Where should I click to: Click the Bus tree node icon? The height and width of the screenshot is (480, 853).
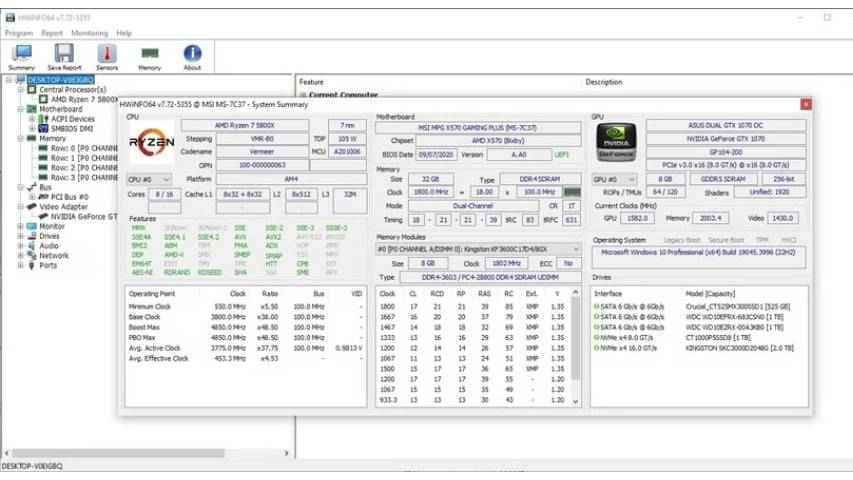(32, 187)
